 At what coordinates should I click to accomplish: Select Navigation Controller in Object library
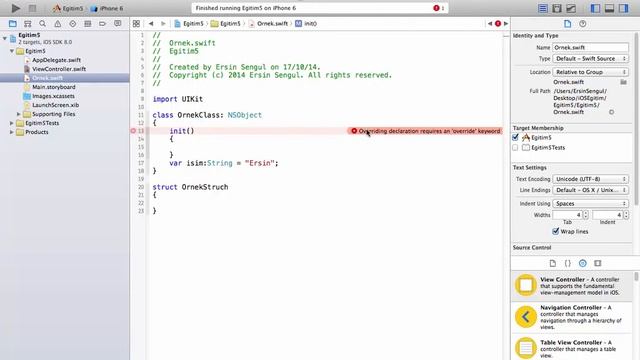[571, 317]
